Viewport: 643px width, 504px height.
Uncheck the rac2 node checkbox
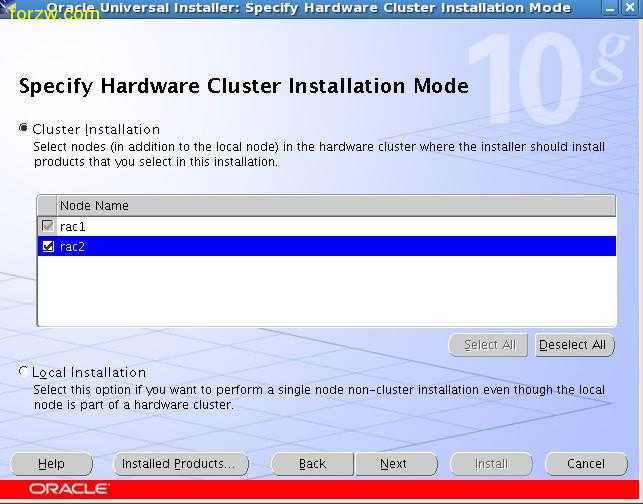point(47,246)
